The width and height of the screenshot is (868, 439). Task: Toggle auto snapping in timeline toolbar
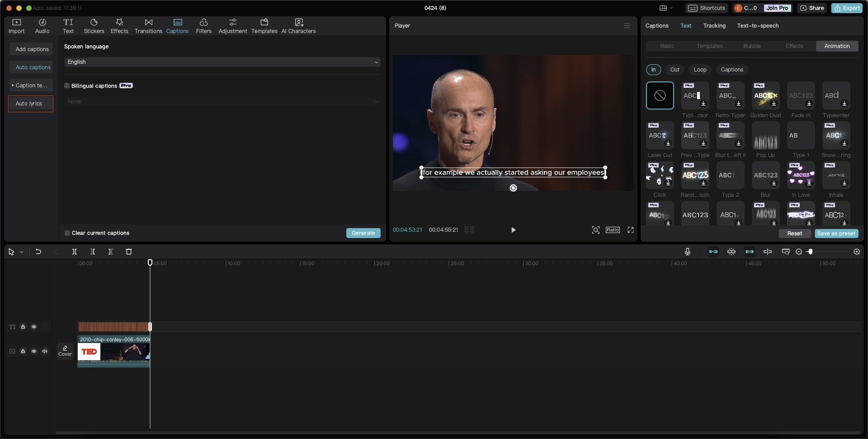tap(731, 252)
